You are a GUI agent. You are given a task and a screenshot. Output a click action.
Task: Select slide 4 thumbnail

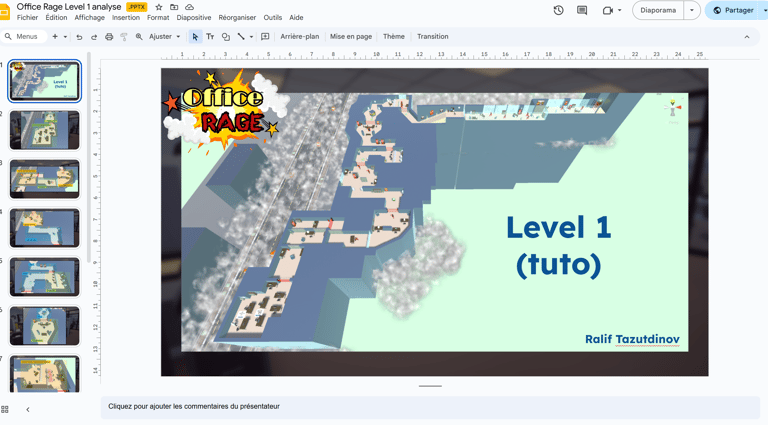coord(45,228)
